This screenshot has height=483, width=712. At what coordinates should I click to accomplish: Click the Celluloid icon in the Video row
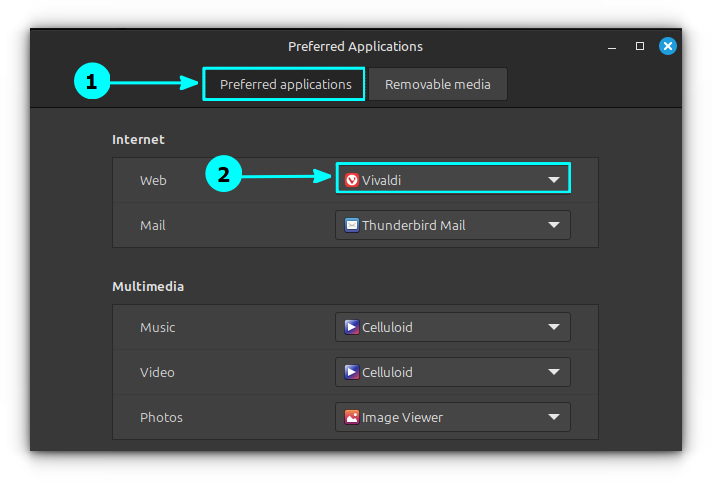352,372
